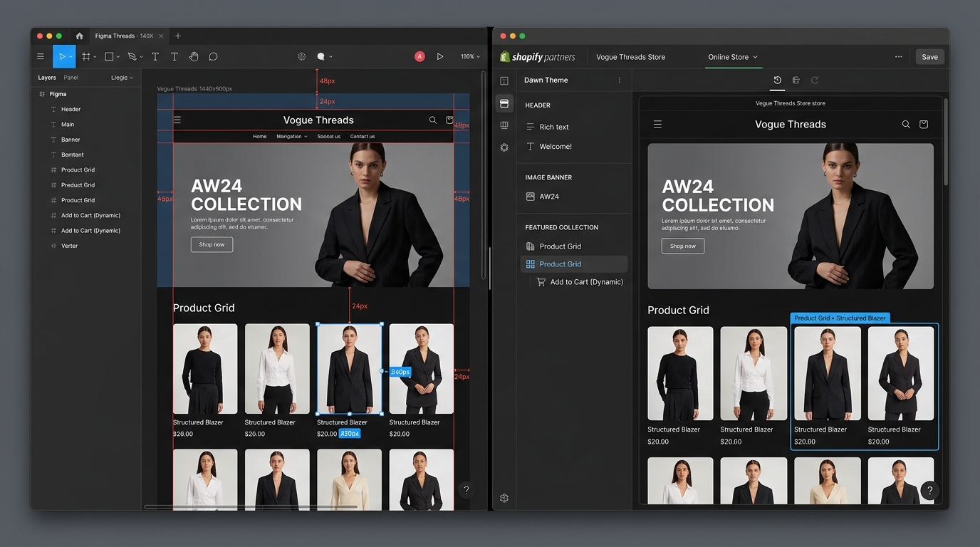Click the Shopify preview vertical scrollbar

pyautogui.click(x=946, y=142)
